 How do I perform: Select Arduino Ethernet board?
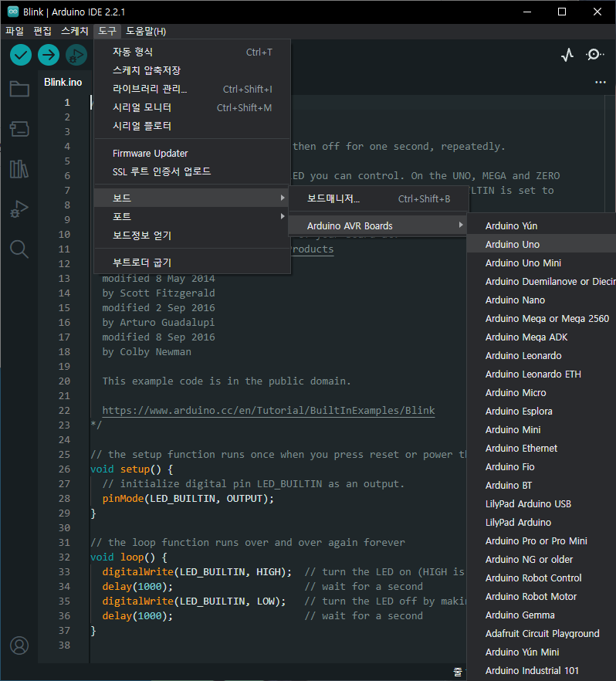(541, 448)
